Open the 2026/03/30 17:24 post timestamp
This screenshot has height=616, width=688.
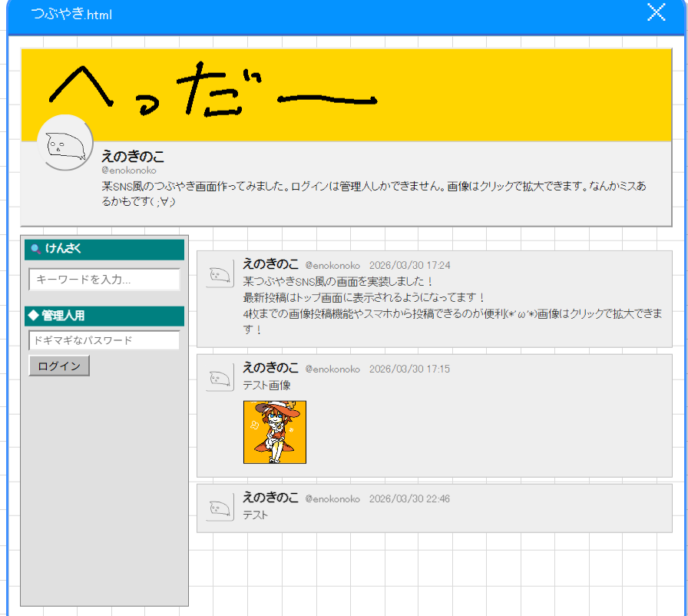click(409, 265)
